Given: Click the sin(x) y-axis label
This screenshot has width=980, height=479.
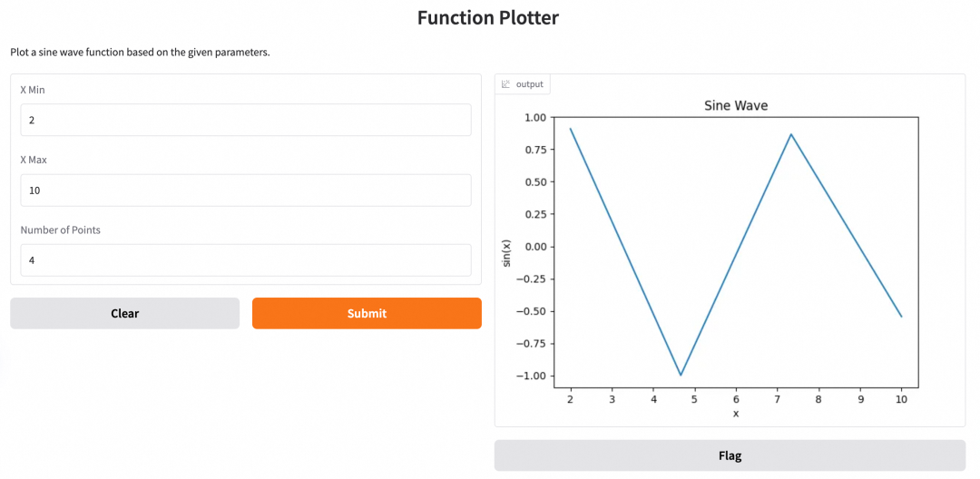Looking at the screenshot, I should 507,253.
